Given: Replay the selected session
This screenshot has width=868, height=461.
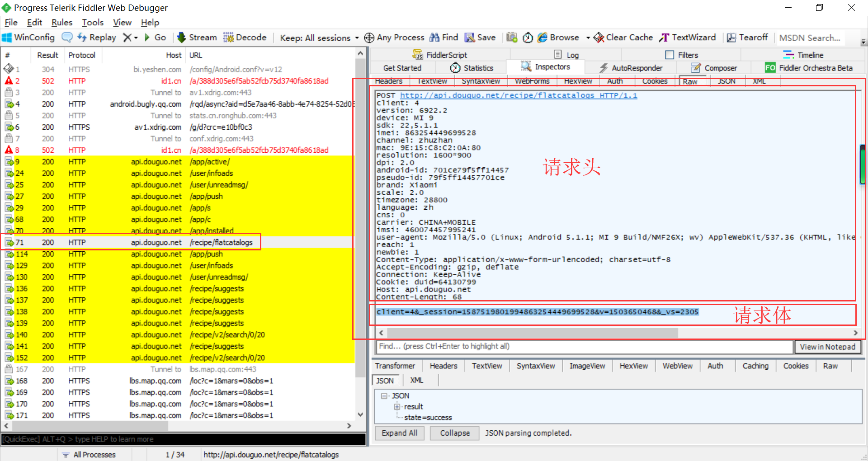Looking at the screenshot, I should pyautogui.click(x=97, y=38).
